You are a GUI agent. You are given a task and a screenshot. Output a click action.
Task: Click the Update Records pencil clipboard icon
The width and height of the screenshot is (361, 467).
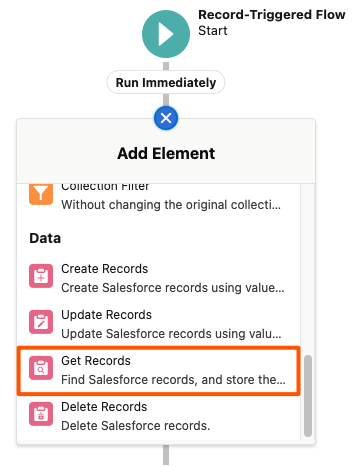pyautogui.click(x=41, y=322)
